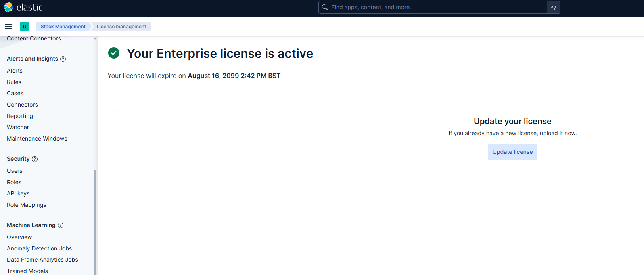Go to Roles
Viewport: 644px width, 275px height.
(14, 182)
